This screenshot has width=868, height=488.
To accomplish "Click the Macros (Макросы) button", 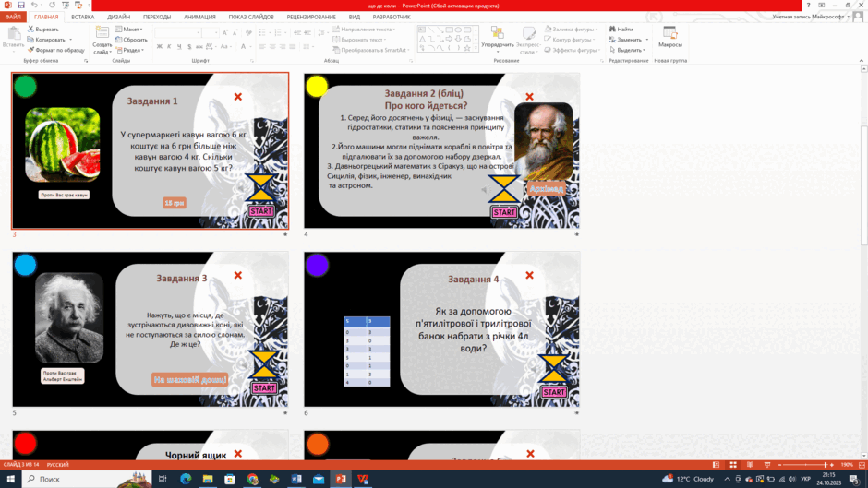I will point(669,37).
